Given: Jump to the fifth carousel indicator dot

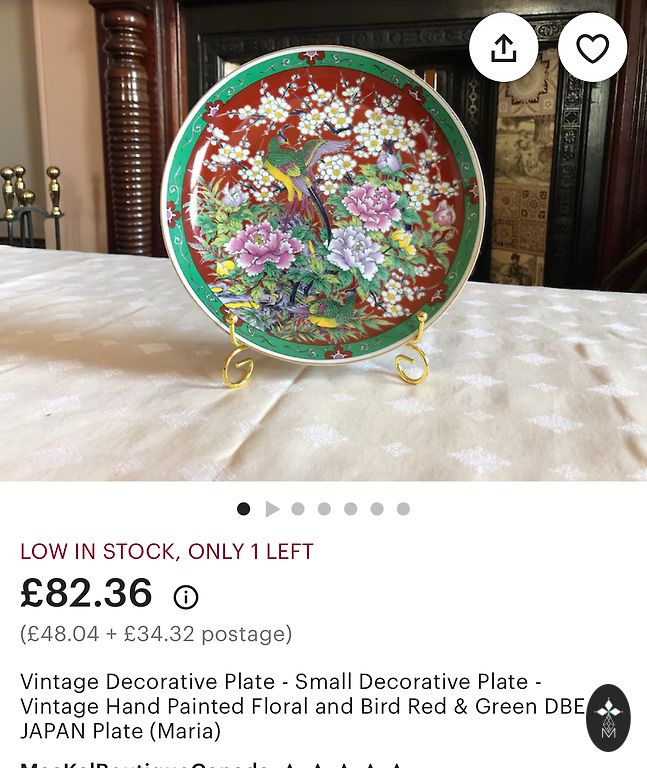Looking at the screenshot, I should pyautogui.click(x=351, y=509).
